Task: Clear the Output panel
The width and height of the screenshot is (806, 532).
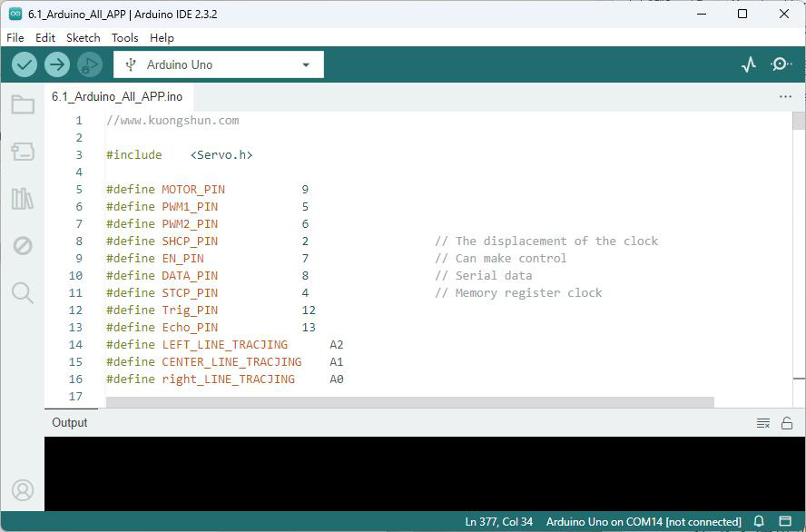Action: coord(763,423)
